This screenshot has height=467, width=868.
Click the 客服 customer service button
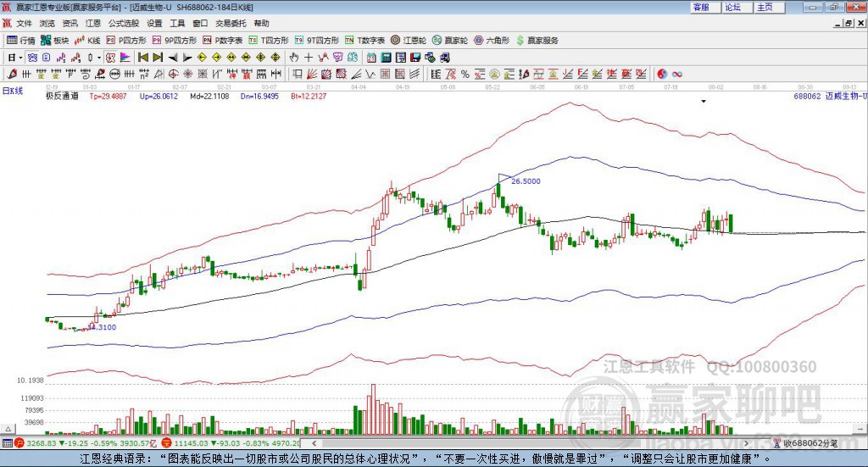(x=705, y=7)
